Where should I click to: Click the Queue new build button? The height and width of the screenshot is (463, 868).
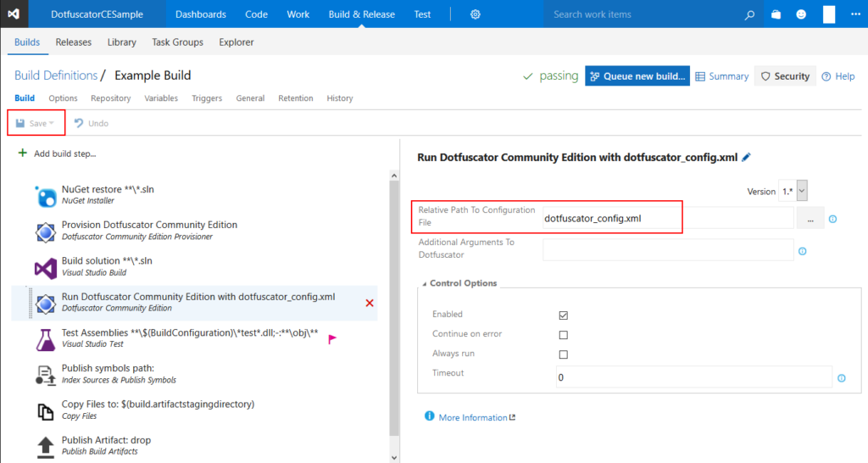tap(637, 75)
